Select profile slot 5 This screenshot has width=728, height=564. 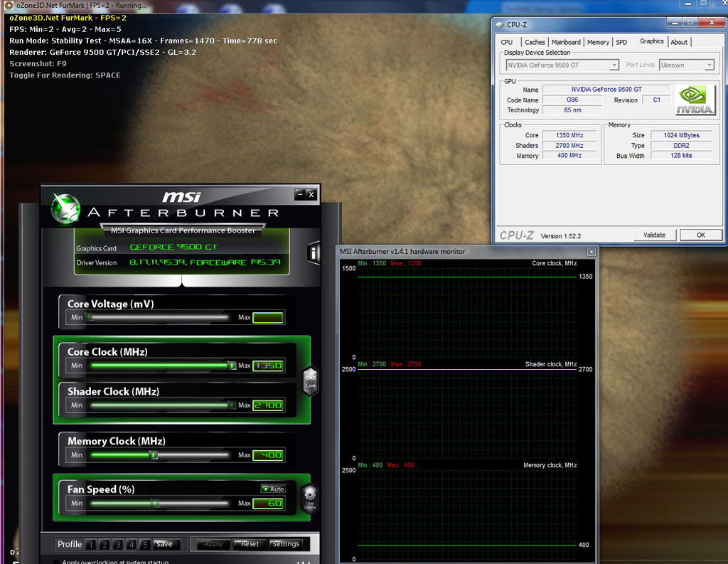point(145,545)
